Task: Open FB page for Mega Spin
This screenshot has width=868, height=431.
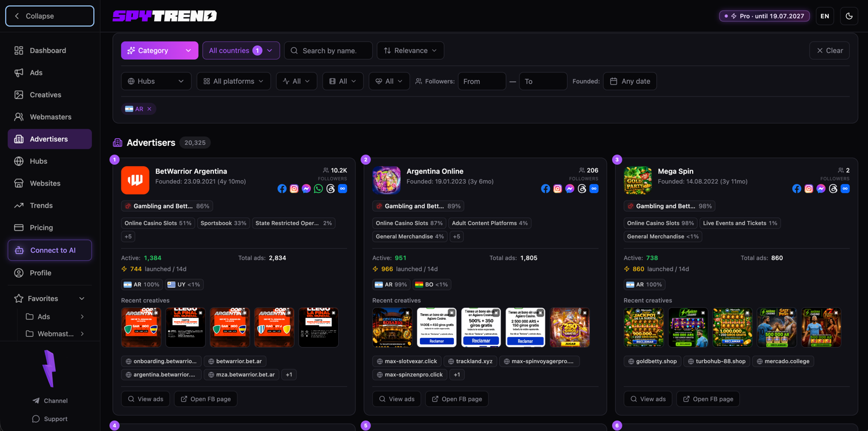Action: [x=709, y=399]
